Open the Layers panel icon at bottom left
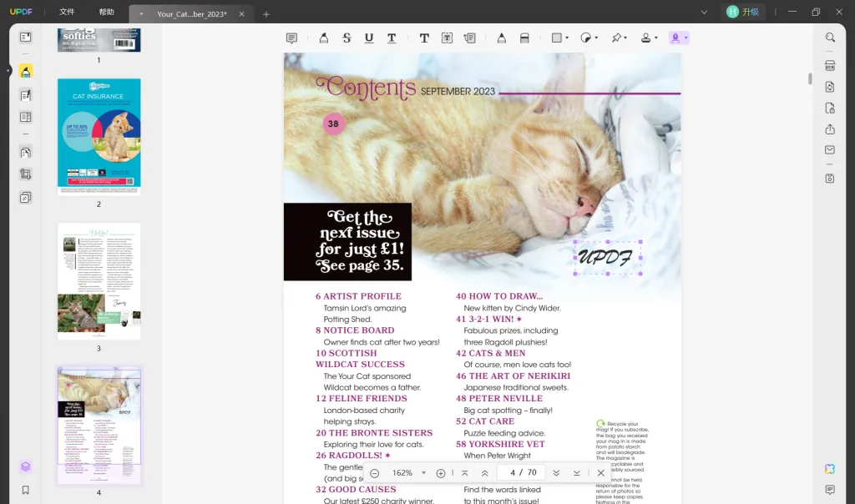The height and width of the screenshot is (504, 855). click(x=25, y=467)
